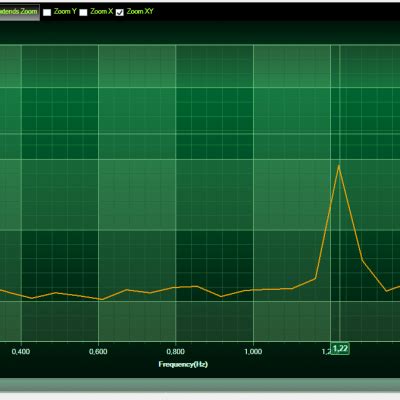Enable the Zoom Y checkbox
The height and width of the screenshot is (400, 400).
tap(47, 12)
